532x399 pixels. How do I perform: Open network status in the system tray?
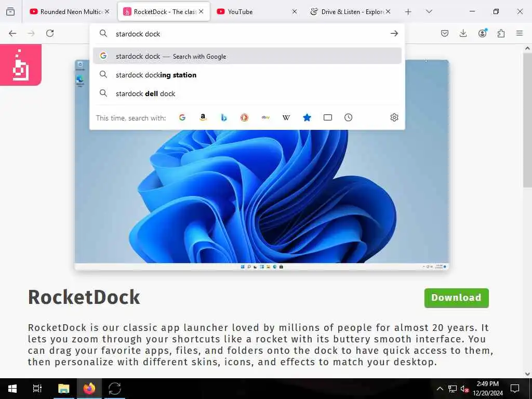click(x=453, y=389)
